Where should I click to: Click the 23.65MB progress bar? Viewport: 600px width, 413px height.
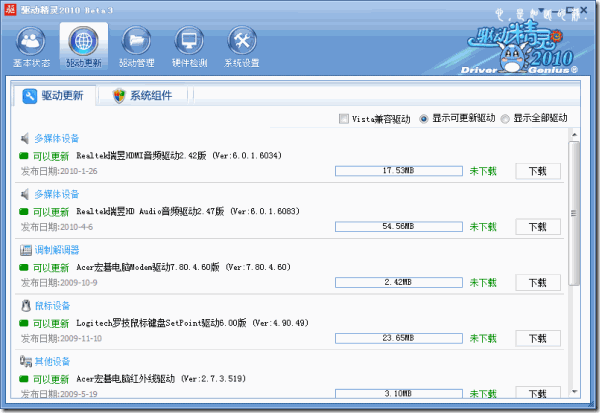tap(399, 338)
